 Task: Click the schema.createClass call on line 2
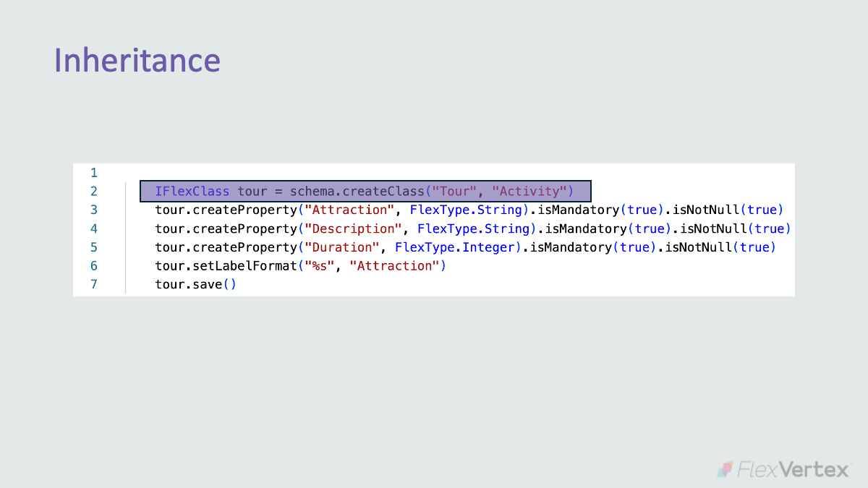click(358, 191)
